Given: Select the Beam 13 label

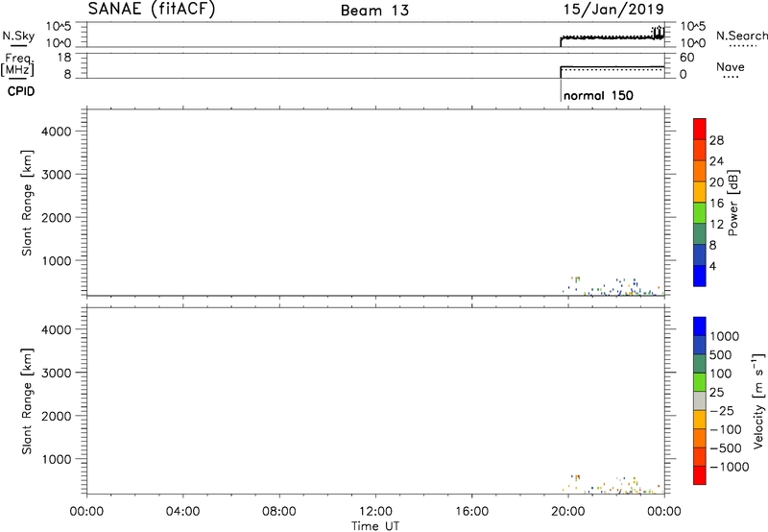Looking at the screenshot, I should (x=374, y=11).
